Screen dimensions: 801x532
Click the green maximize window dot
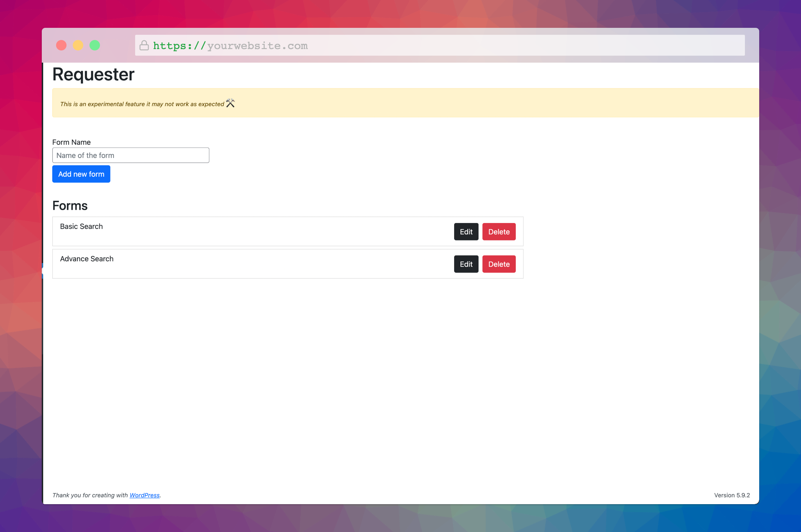95,45
